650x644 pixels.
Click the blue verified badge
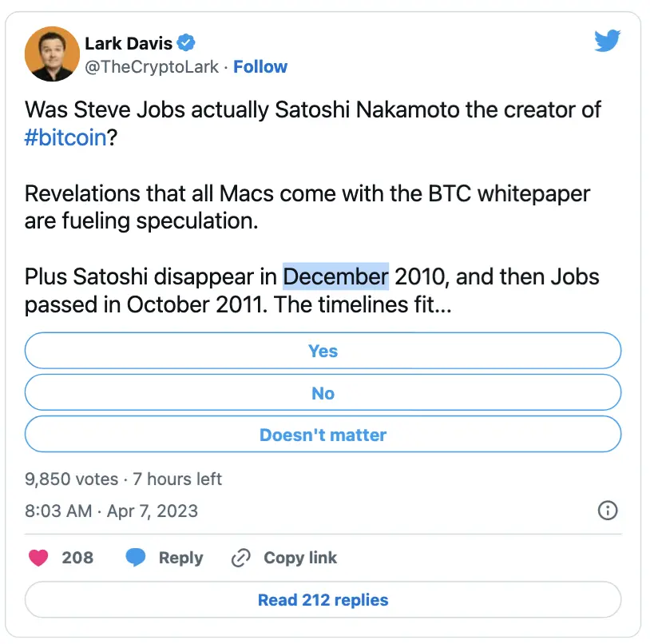[x=186, y=43]
